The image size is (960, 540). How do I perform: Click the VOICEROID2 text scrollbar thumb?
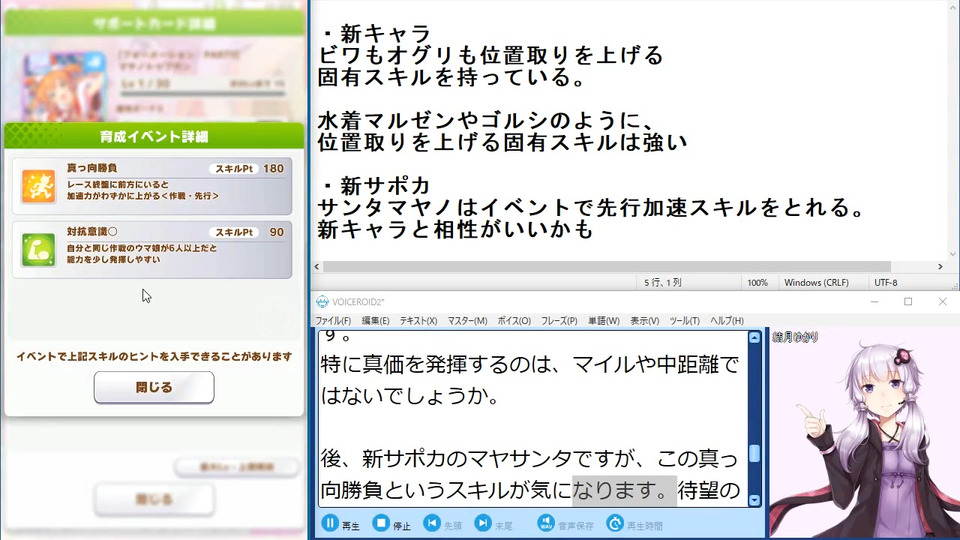754,454
